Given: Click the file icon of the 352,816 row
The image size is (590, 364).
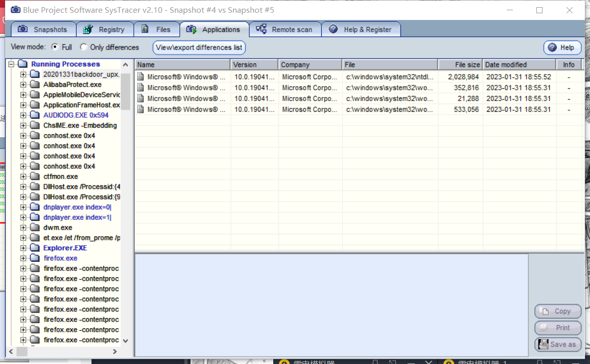Looking at the screenshot, I should (140, 88).
